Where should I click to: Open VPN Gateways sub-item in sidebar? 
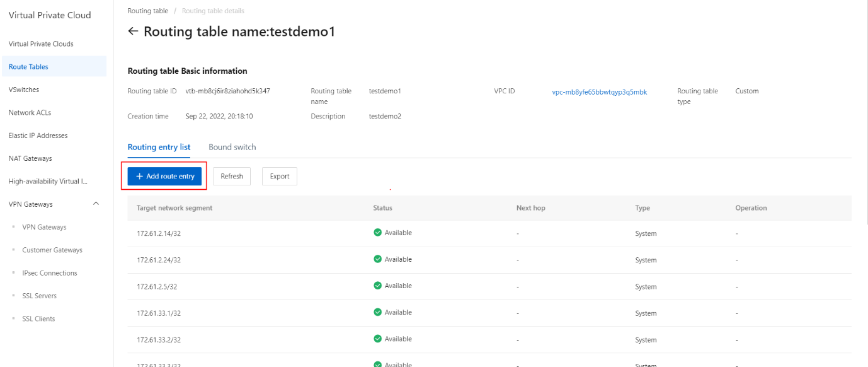(x=44, y=227)
